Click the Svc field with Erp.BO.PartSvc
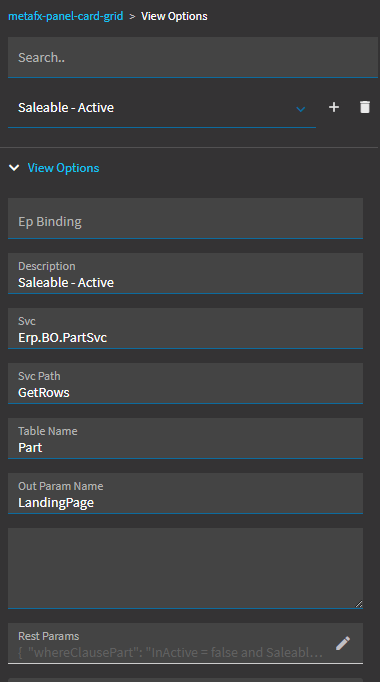The image size is (380, 682). (x=185, y=328)
